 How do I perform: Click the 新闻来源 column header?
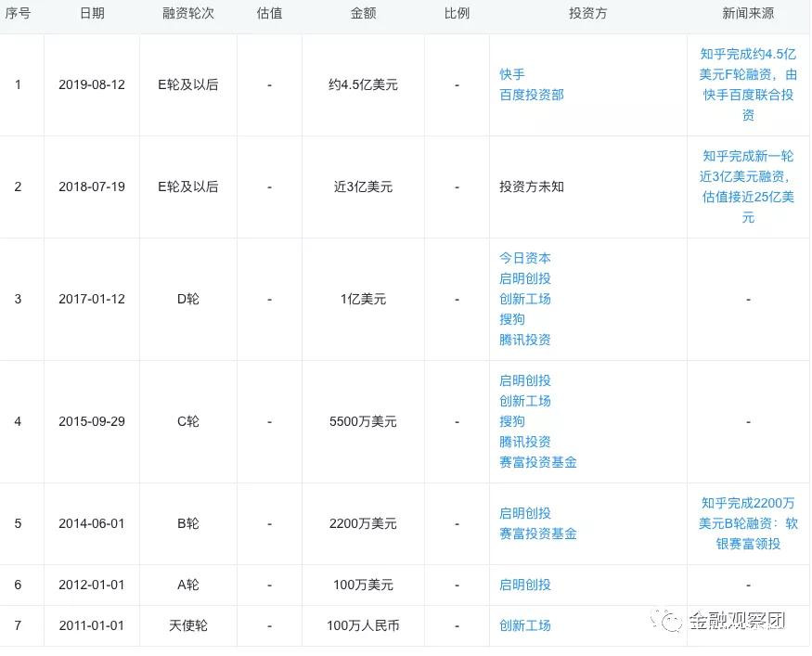point(748,13)
